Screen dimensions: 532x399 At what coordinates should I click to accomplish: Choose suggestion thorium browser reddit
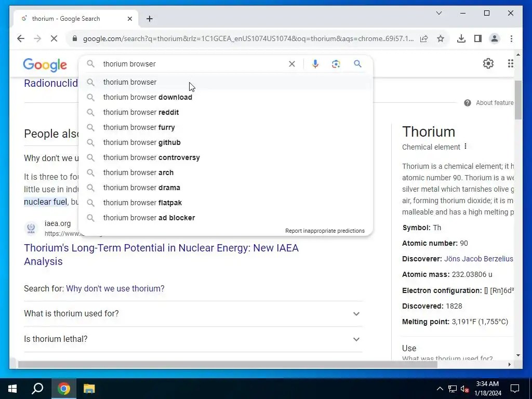click(x=225, y=112)
